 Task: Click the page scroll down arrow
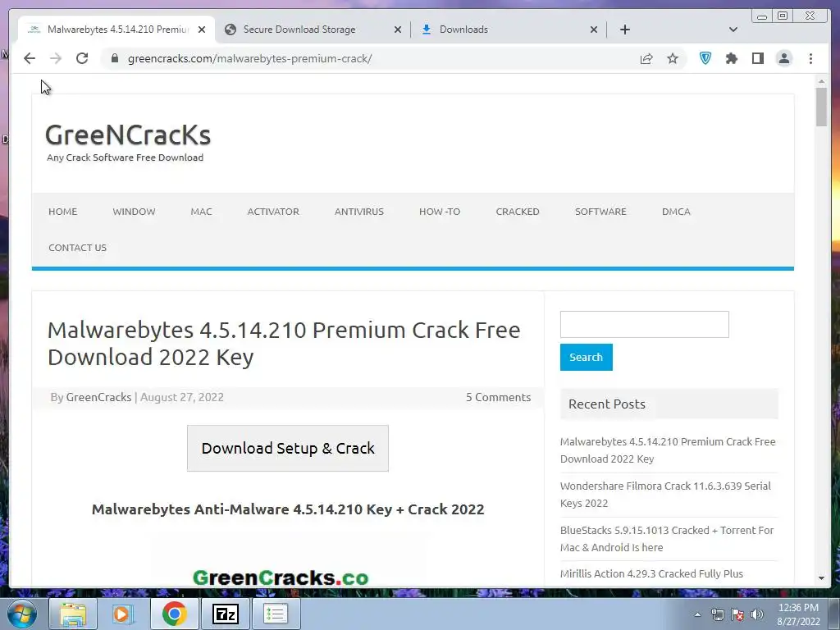point(821,578)
